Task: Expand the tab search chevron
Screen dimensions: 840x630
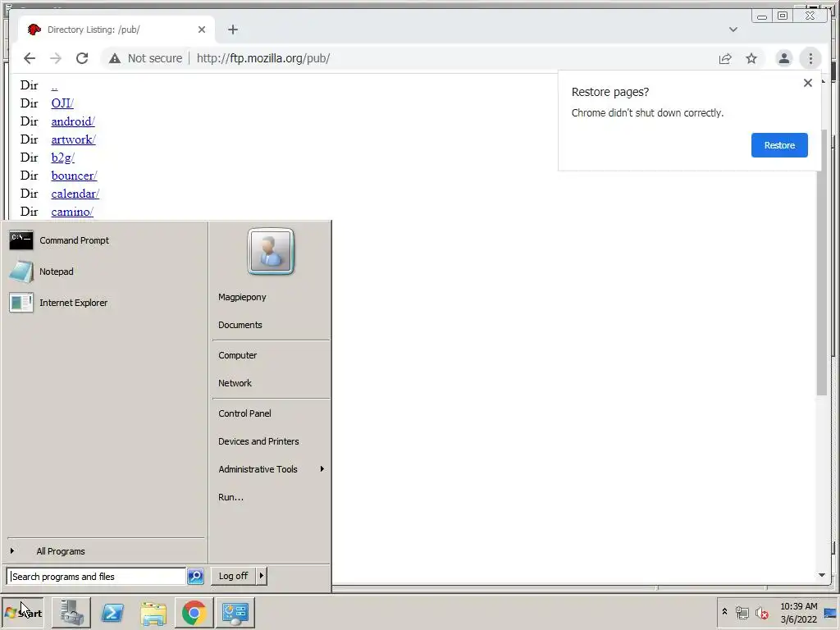Action: coord(733,30)
